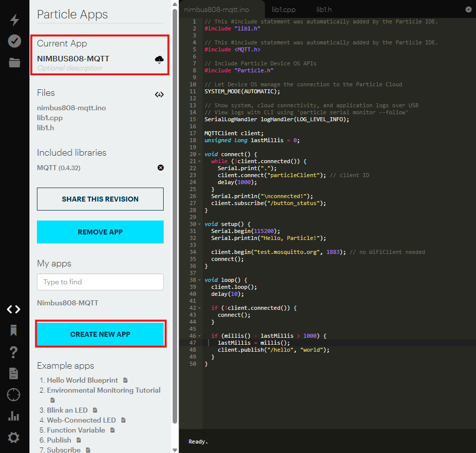
Task: Open the Docs document icon
Action: 13,374
